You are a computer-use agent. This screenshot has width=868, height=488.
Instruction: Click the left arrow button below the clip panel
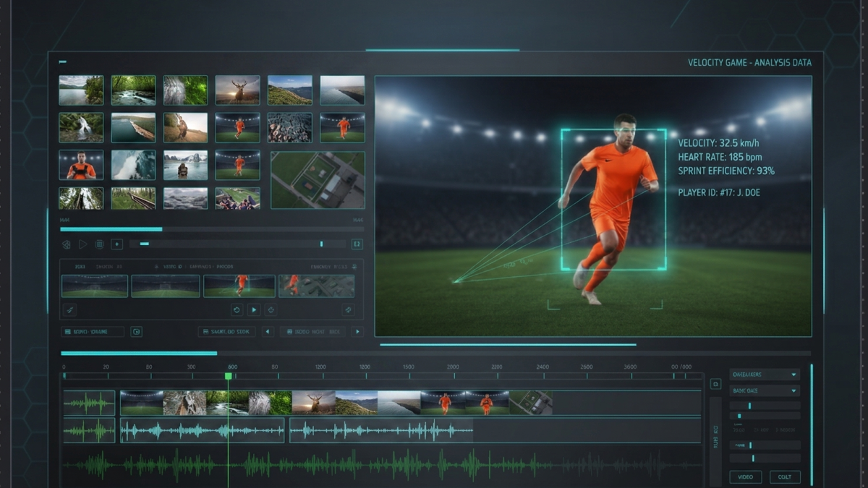point(268,332)
